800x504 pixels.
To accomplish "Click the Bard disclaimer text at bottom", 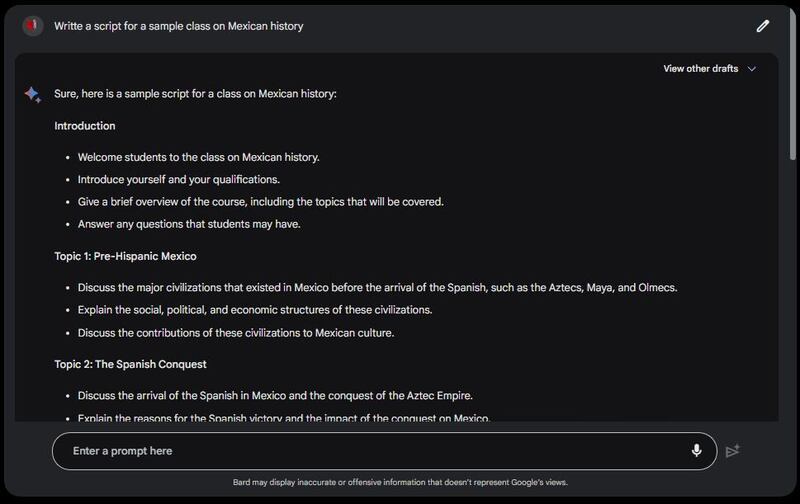I will click(400, 482).
